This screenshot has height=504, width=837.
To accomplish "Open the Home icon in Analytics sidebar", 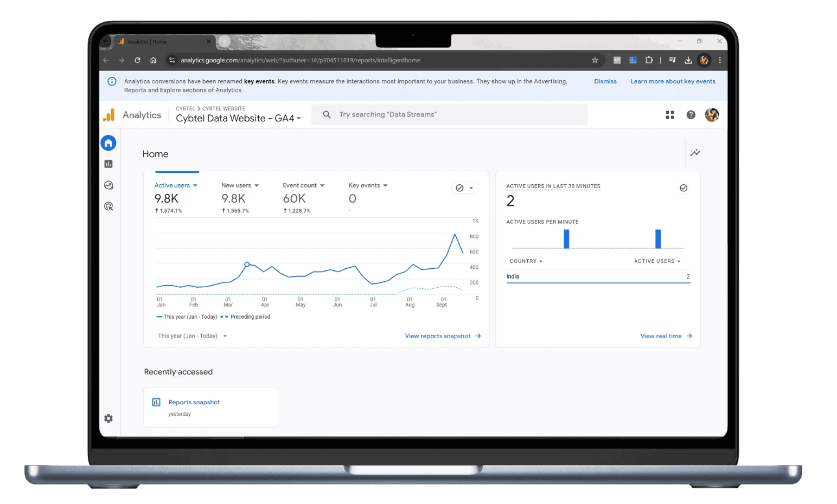I will (108, 143).
